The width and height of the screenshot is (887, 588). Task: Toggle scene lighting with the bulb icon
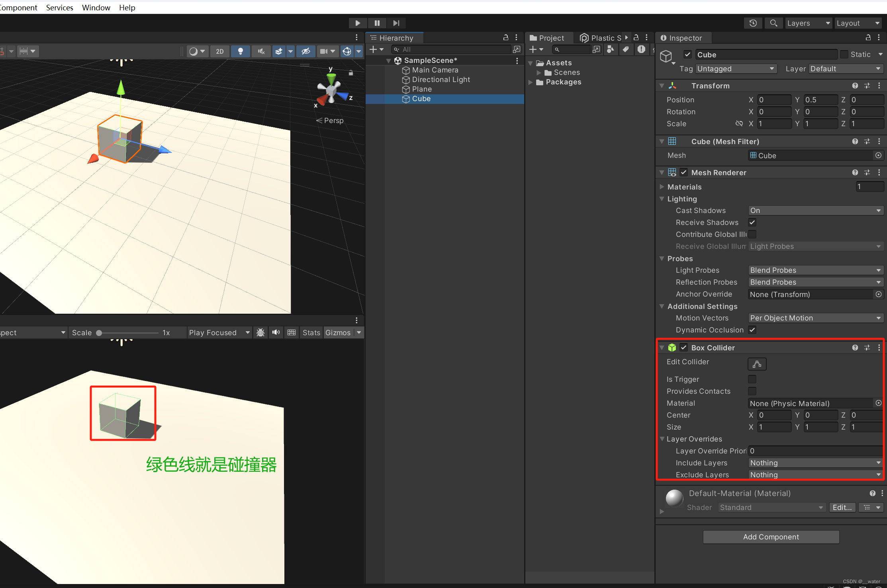pos(241,51)
